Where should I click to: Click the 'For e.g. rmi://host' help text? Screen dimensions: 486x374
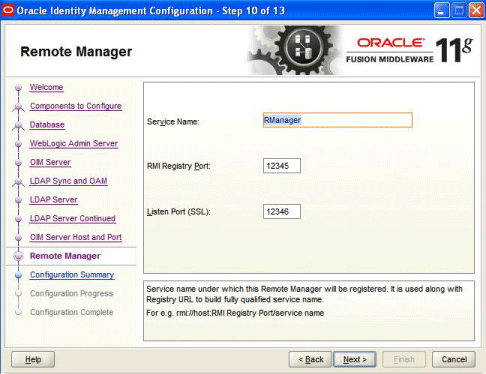point(235,313)
